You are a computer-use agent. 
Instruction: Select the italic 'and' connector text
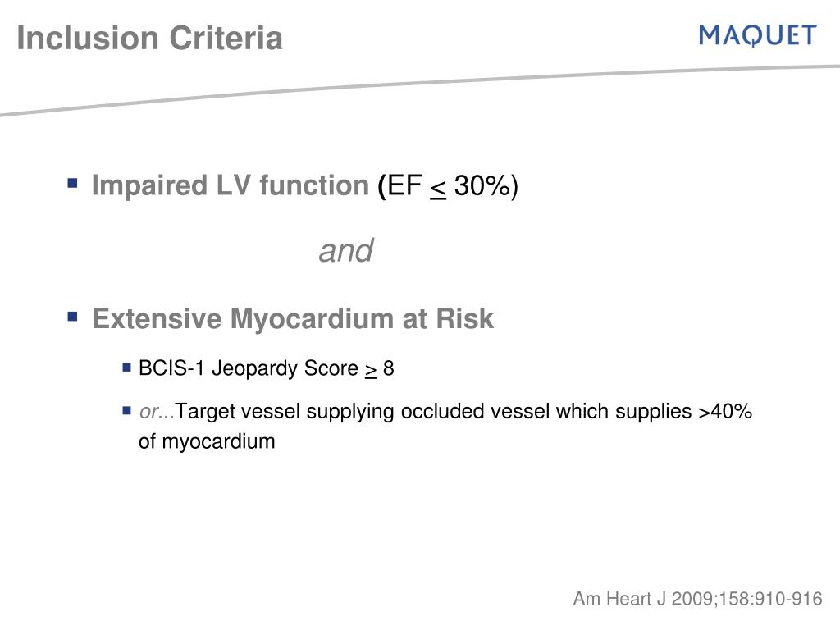click(345, 251)
